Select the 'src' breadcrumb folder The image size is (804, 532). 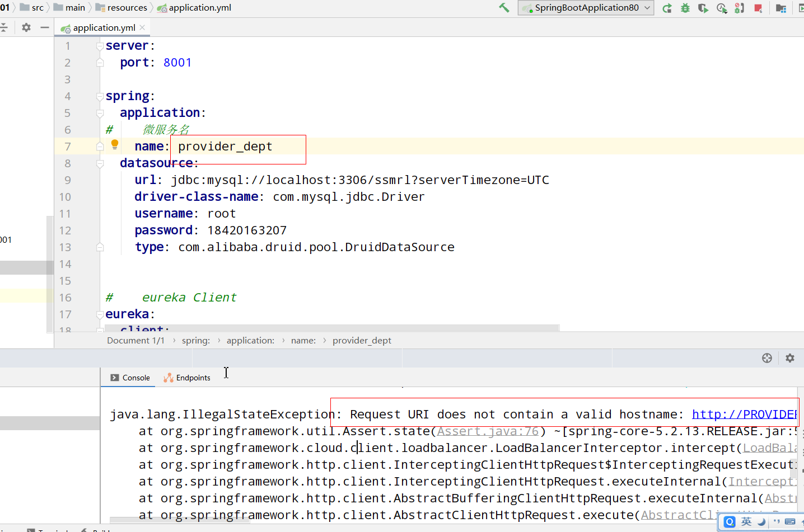32,7
